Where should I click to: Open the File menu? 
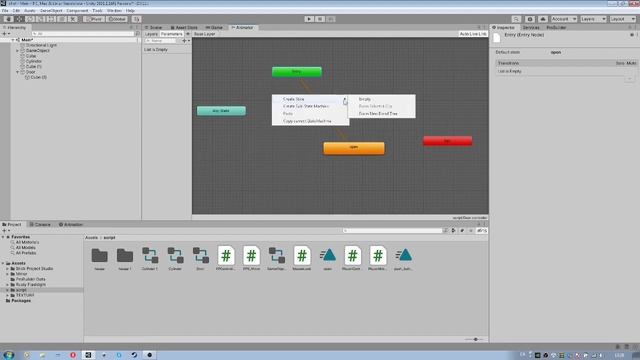pos(5,11)
